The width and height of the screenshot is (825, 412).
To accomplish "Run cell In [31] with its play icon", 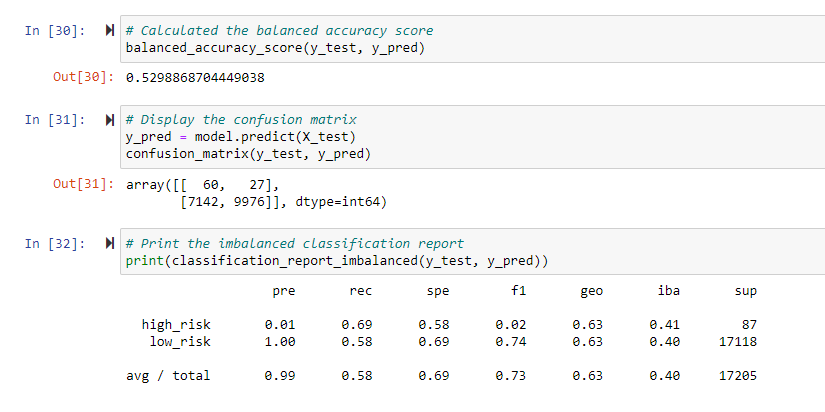I will 109,120.
